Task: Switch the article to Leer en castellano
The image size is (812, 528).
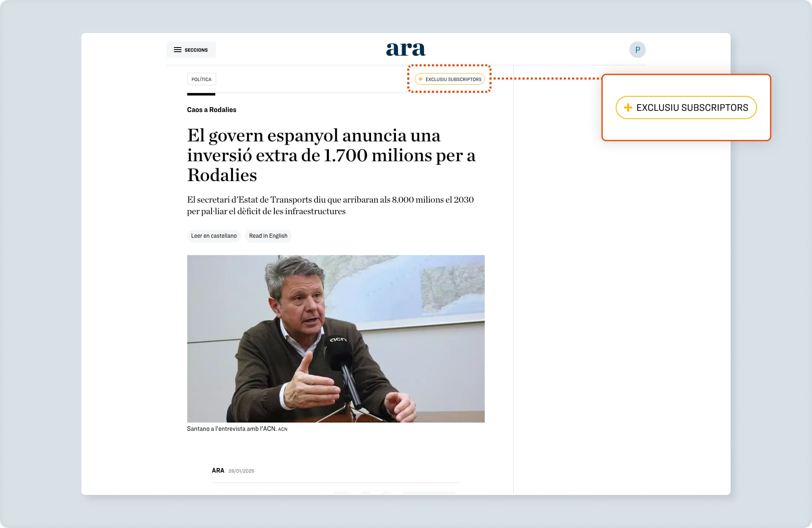Action: pyautogui.click(x=214, y=236)
